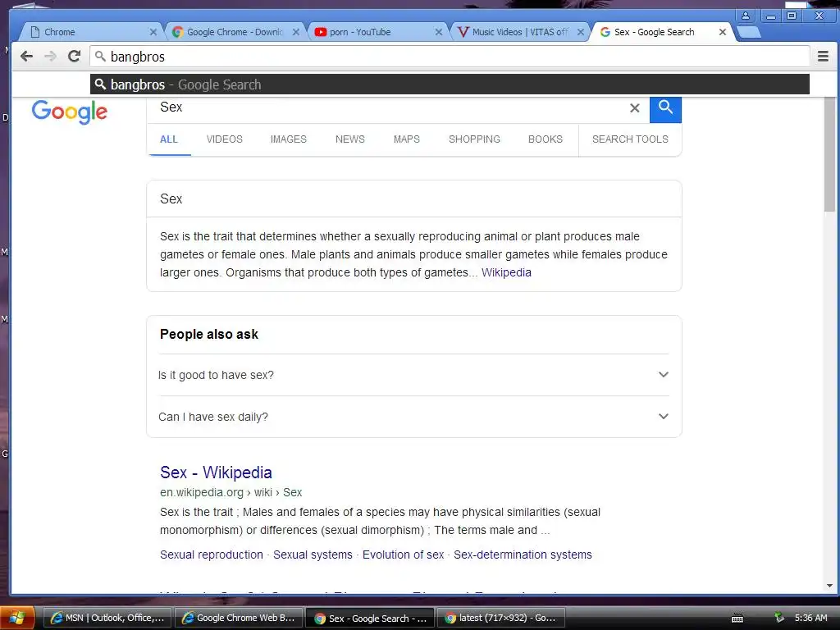840x630 pixels.
Task: Close the 'Google Chrome - Download' tab
Action: pos(295,32)
